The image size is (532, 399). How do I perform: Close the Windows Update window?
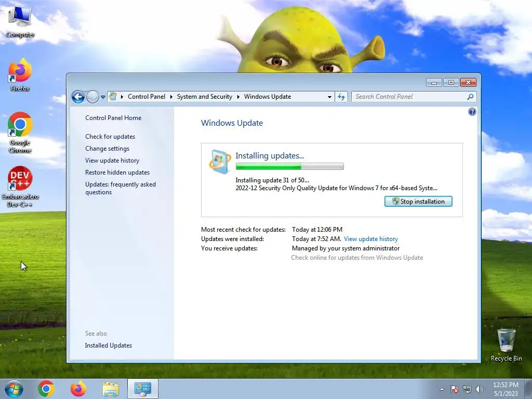[x=468, y=82]
